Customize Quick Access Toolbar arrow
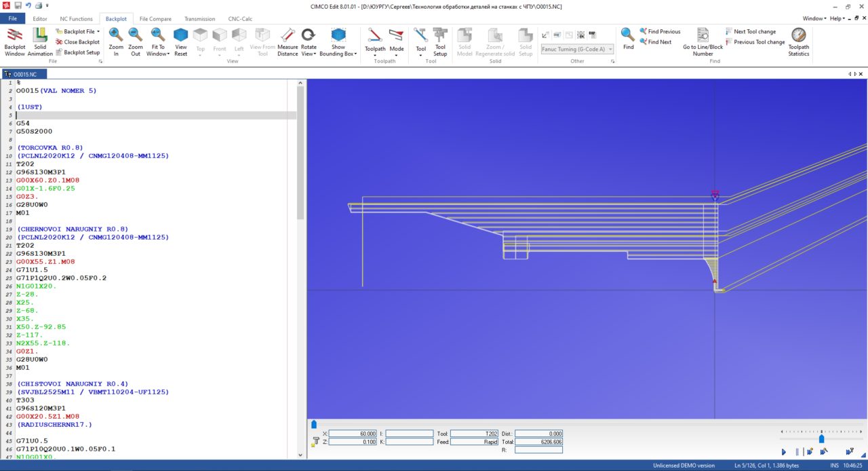Image resolution: width=868 pixels, height=471 pixels. (47, 6)
